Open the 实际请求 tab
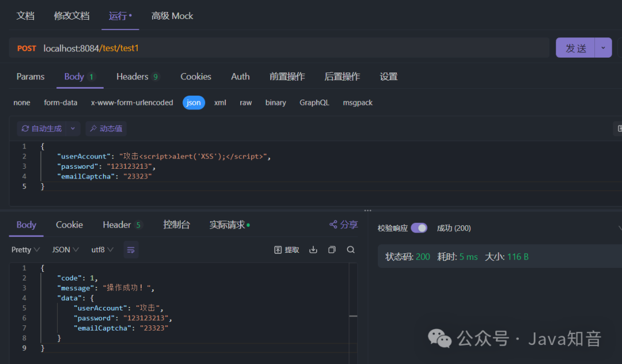Screen dimensions: 622x364 [230, 225]
